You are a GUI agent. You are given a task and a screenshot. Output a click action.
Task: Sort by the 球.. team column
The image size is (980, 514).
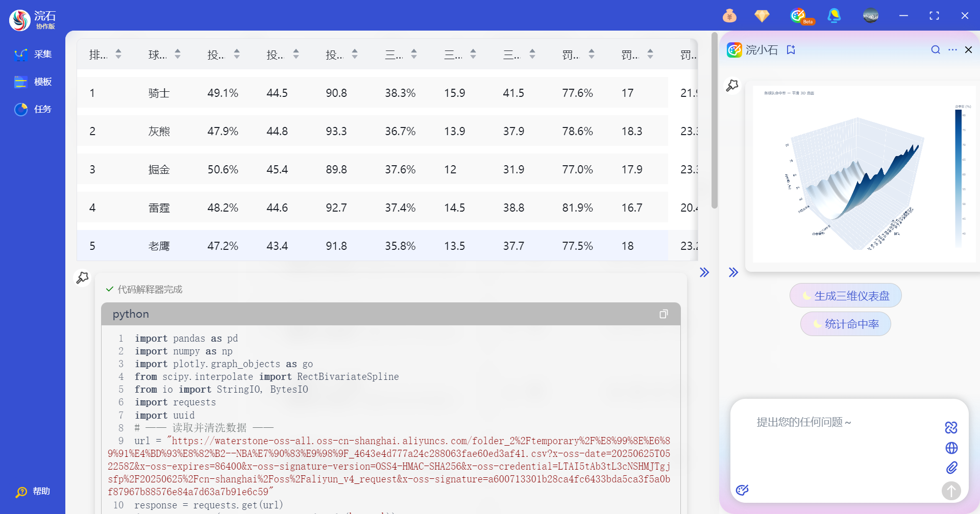point(178,54)
